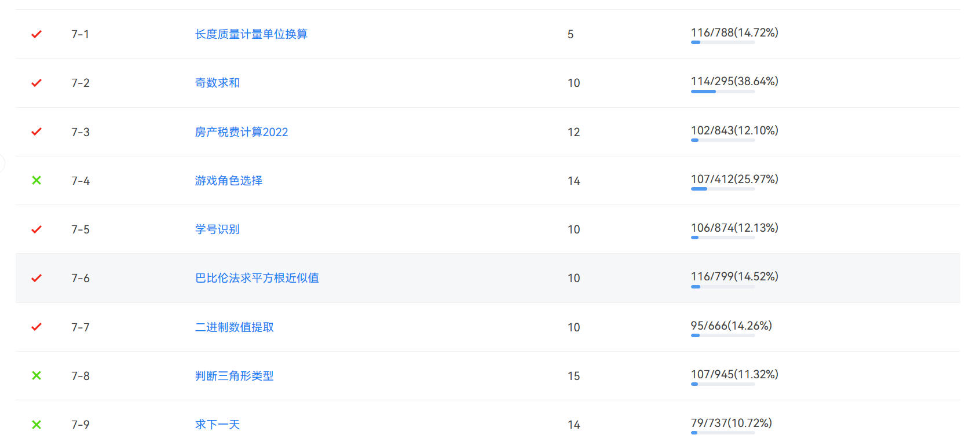Click red checkmark icon for problem 7-5
This screenshot has height=442, width=980.
pos(36,229)
